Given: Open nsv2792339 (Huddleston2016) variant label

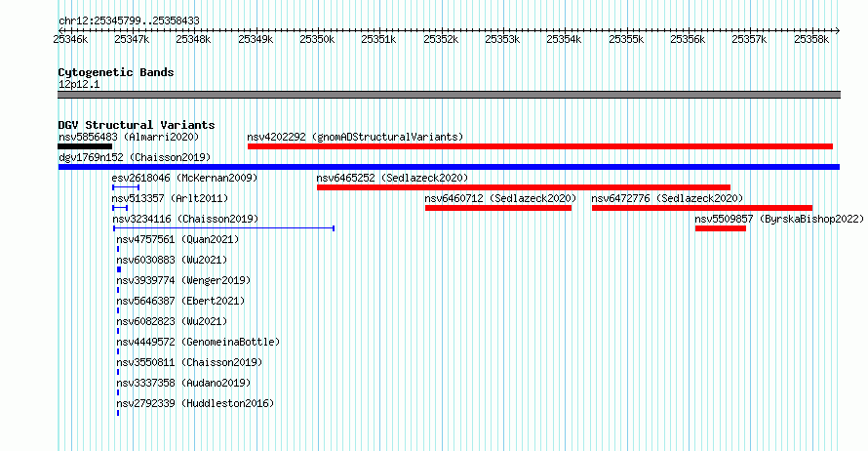Looking at the screenshot, I should pos(195,403).
